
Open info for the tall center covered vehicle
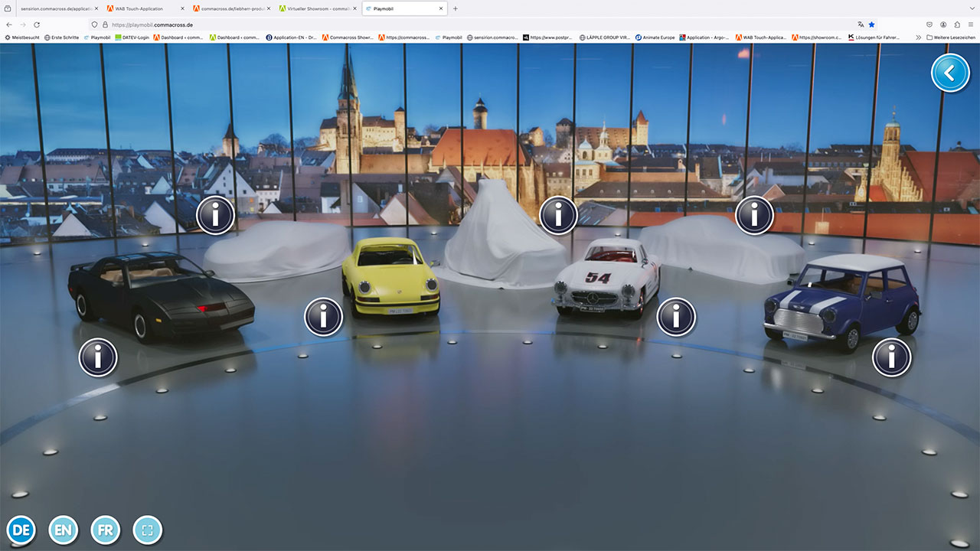click(558, 216)
